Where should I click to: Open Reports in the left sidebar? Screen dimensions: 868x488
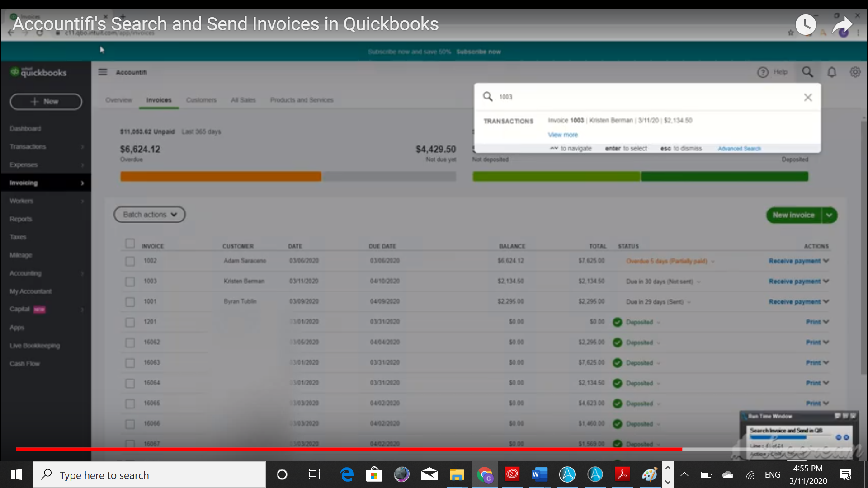coord(21,219)
